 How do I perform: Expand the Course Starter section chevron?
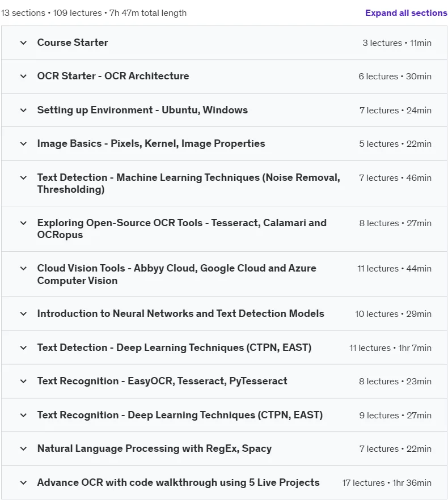pos(23,43)
